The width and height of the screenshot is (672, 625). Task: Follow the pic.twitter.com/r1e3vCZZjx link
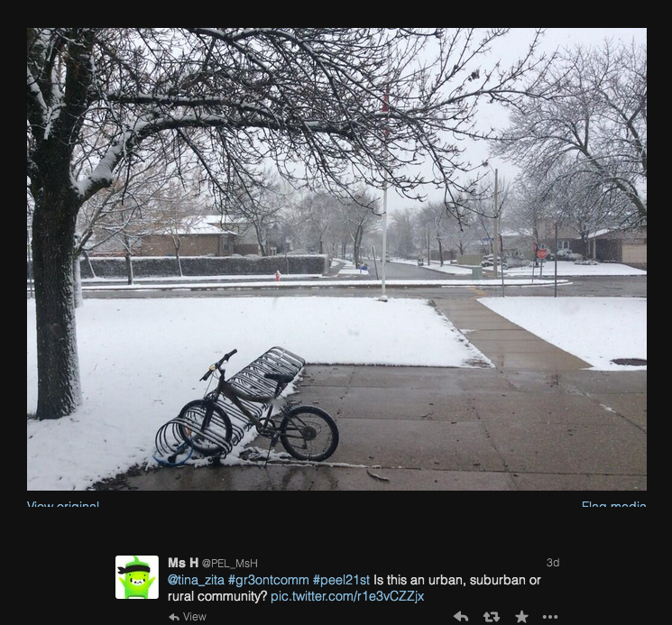click(347, 596)
